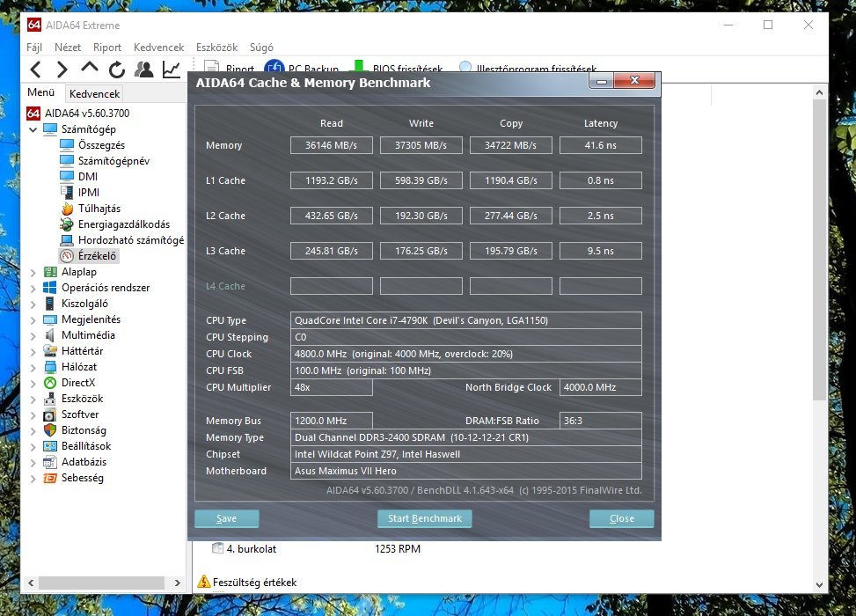Select the DMI monitor icon
Image resolution: width=856 pixels, height=616 pixels.
pyautogui.click(x=67, y=176)
